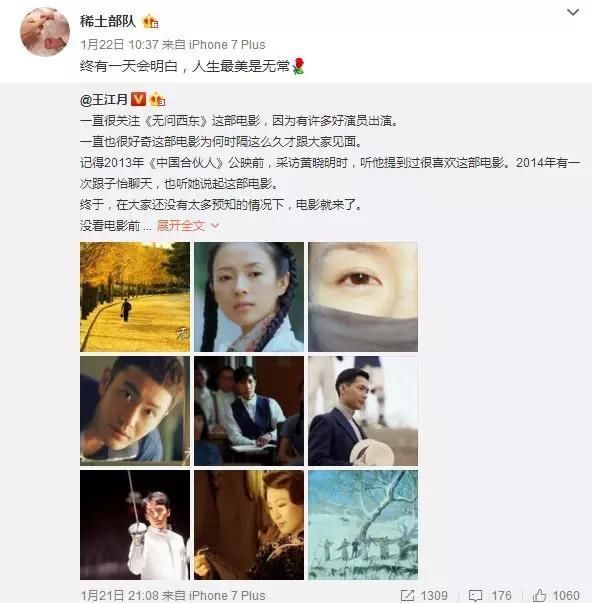Viewport: 592px width, 603px height.
Task: Click the comment icon with 176
Action: (x=475, y=596)
